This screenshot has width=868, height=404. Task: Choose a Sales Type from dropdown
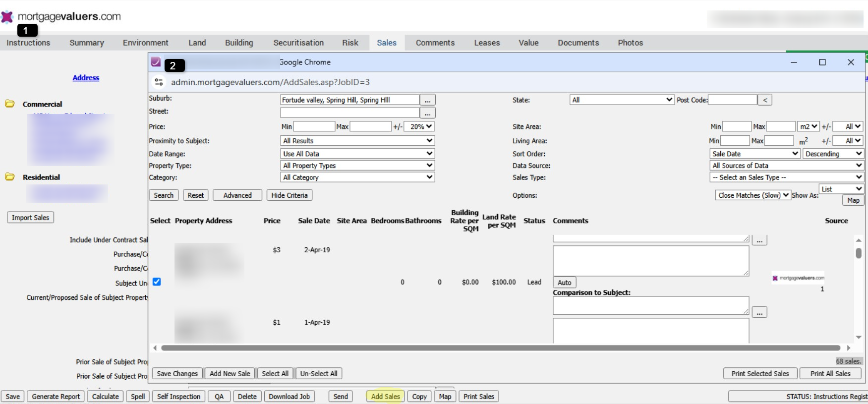tap(787, 177)
